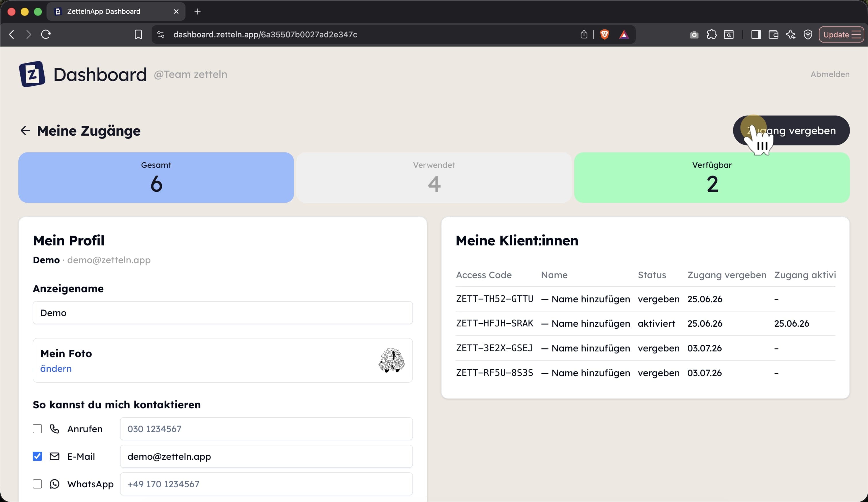The height and width of the screenshot is (502, 868).
Task: Toggle the browser sidebar panel icon
Action: click(756, 34)
